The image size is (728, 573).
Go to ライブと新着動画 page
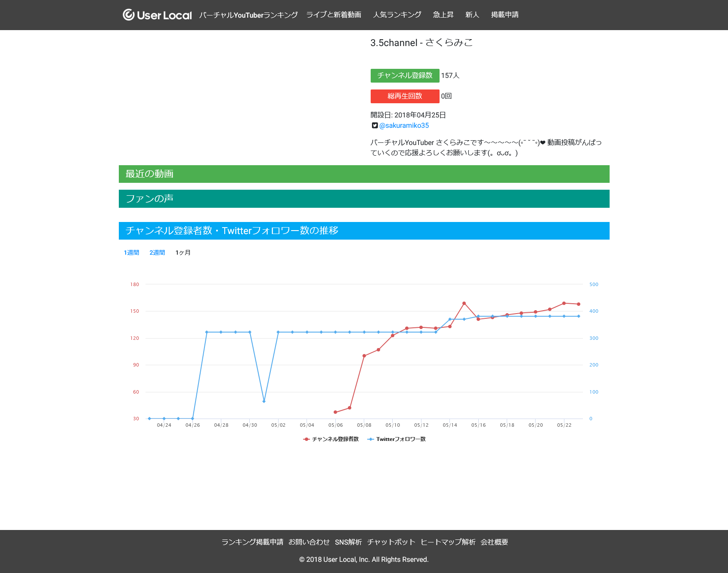(x=334, y=15)
